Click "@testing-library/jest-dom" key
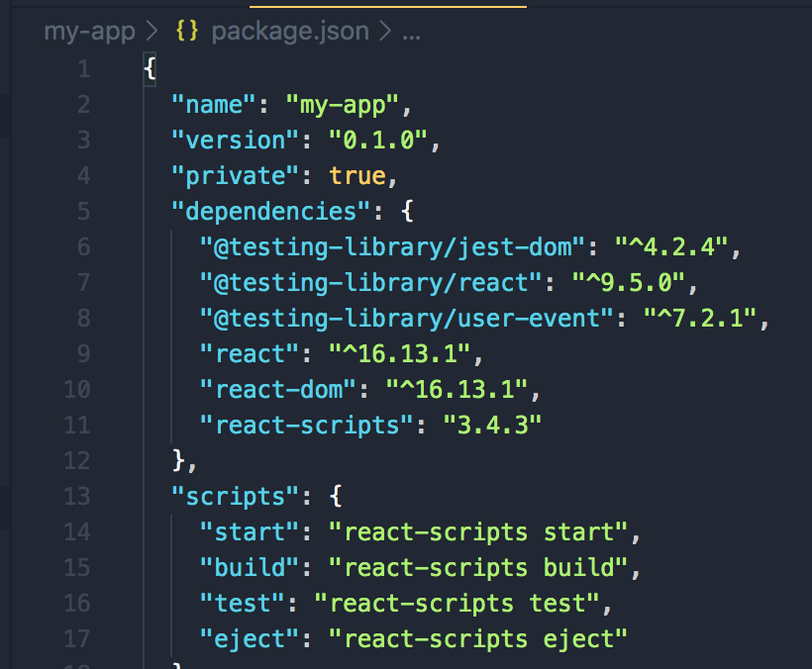The height and width of the screenshot is (669, 812). pyautogui.click(x=392, y=247)
